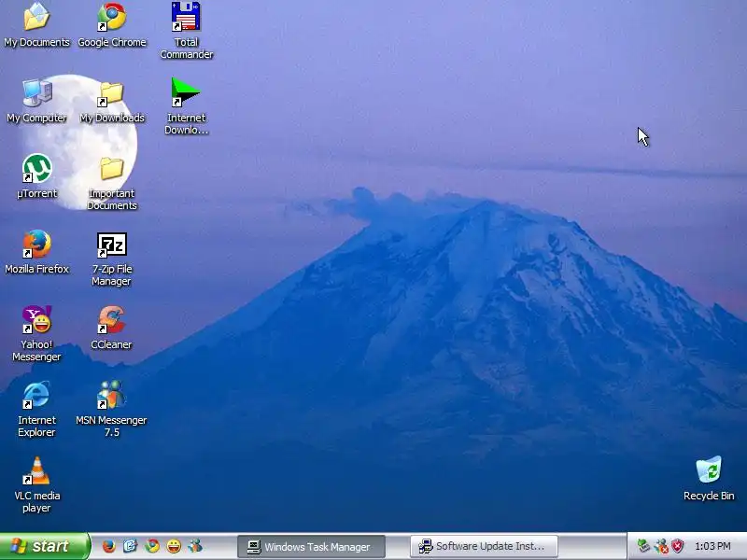Select the Internet Explorer desktop shortcut

(x=36, y=409)
